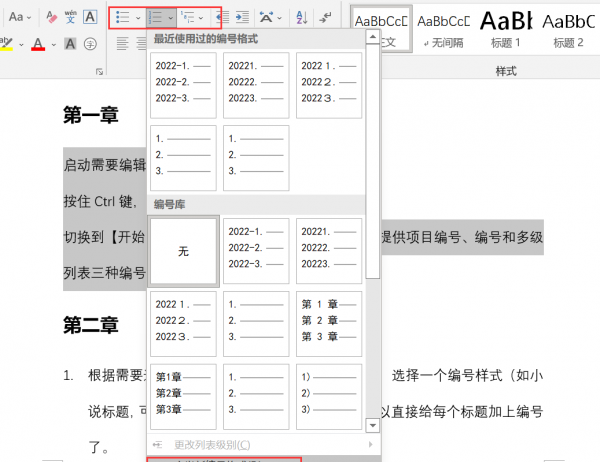
Task: Toggle Show/Hide paragraph marks icon
Action: coord(326,17)
